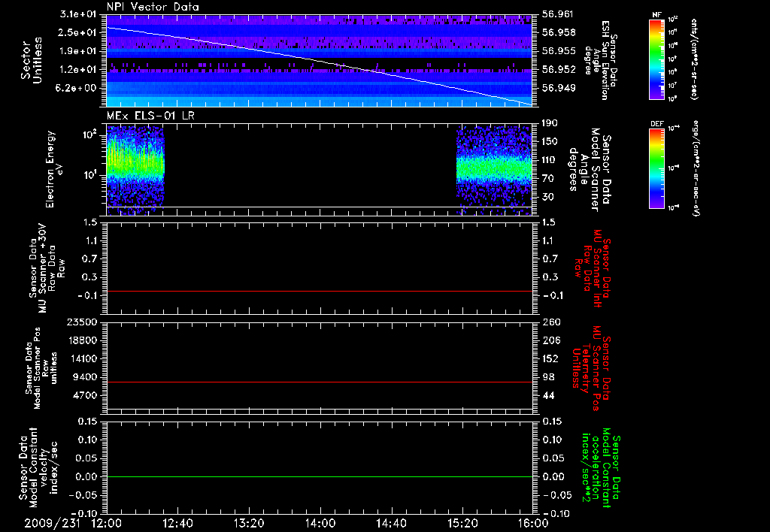This screenshot has width=770, height=532.
Task: Click the 12:40 time axis label
Action: click(177, 523)
